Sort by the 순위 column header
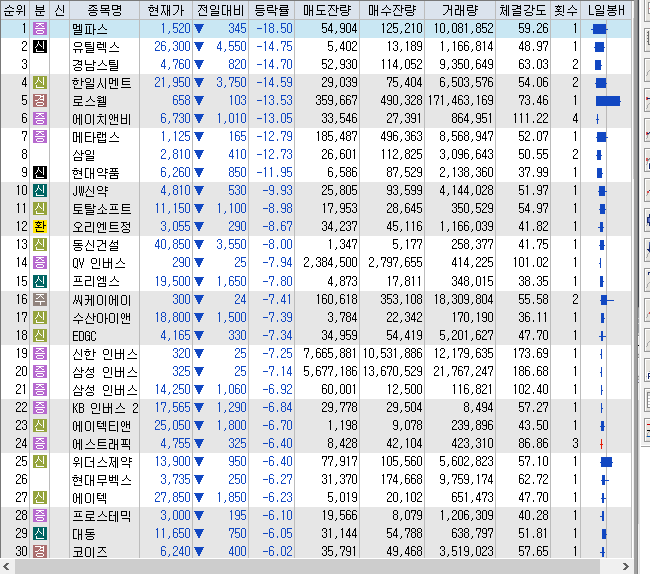650x574 pixels. point(15,10)
